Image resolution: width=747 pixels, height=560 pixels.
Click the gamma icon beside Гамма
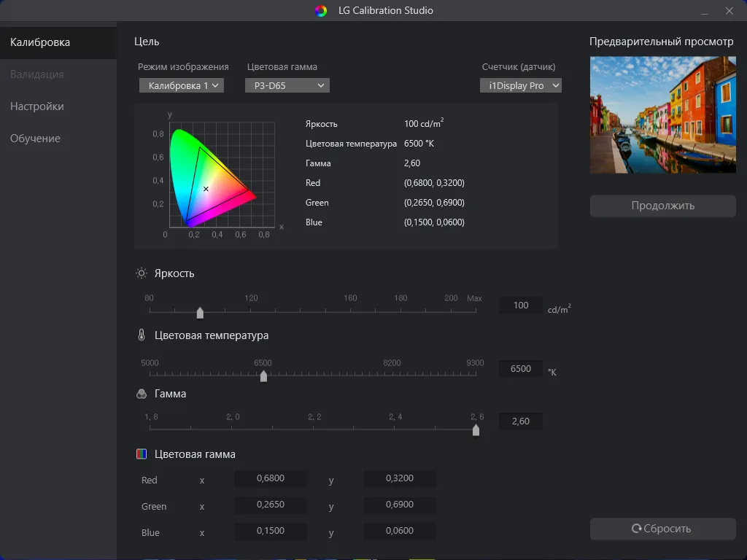[142, 394]
